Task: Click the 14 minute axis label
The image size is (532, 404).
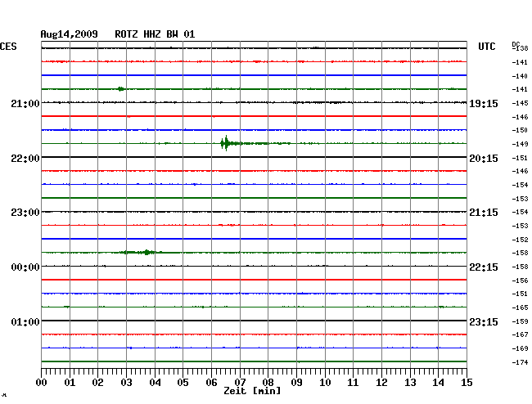Action: pyautogui.click(x=438, y=383)
